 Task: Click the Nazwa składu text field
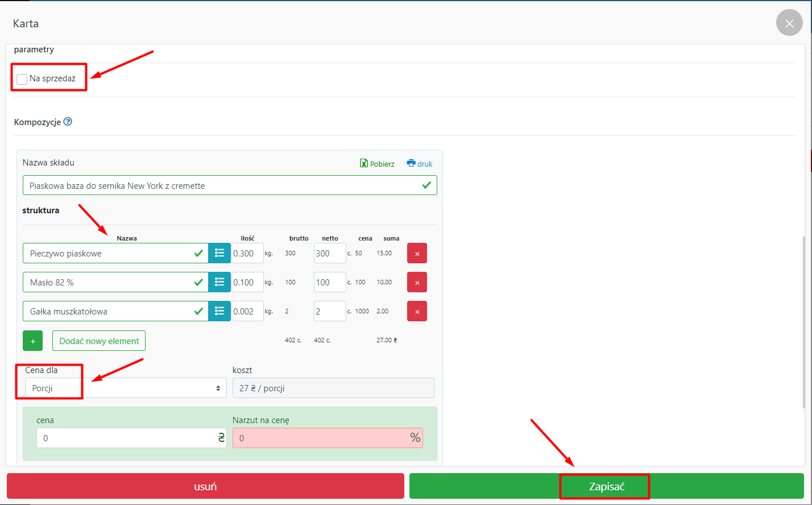(222, 185)
